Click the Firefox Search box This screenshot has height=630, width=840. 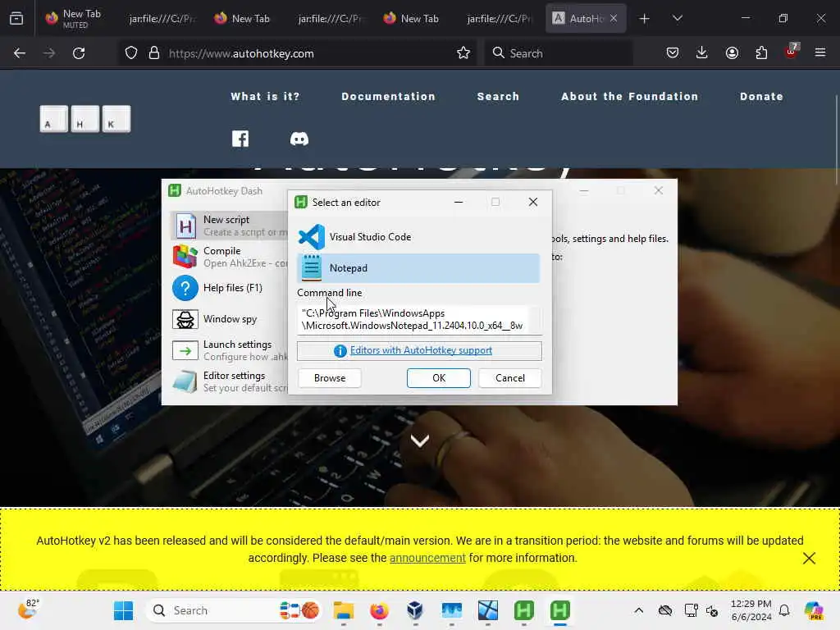[x=559, y=53]
